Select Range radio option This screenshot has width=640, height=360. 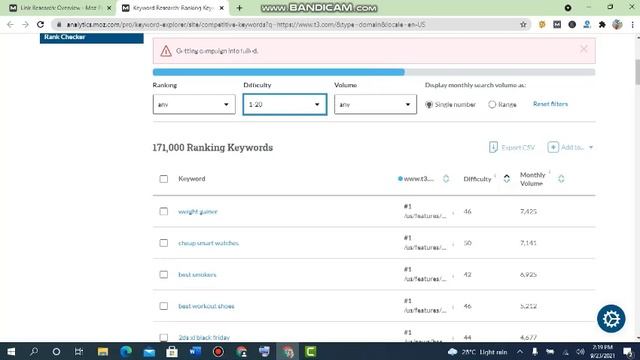[492, 104]
